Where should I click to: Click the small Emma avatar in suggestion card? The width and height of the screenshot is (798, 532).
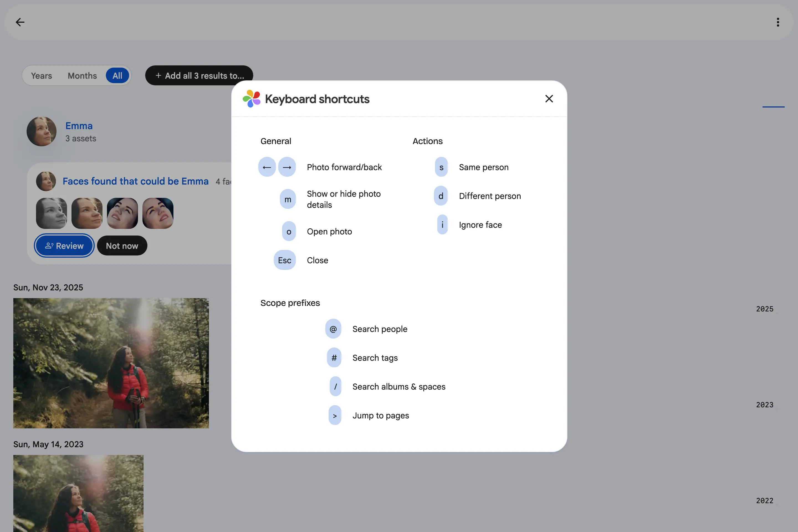46,181
